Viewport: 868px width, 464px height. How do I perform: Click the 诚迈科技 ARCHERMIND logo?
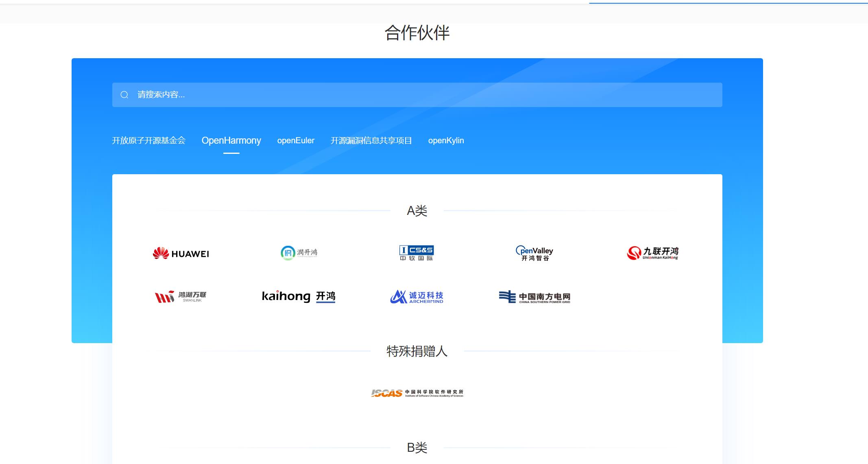[417, 296]
